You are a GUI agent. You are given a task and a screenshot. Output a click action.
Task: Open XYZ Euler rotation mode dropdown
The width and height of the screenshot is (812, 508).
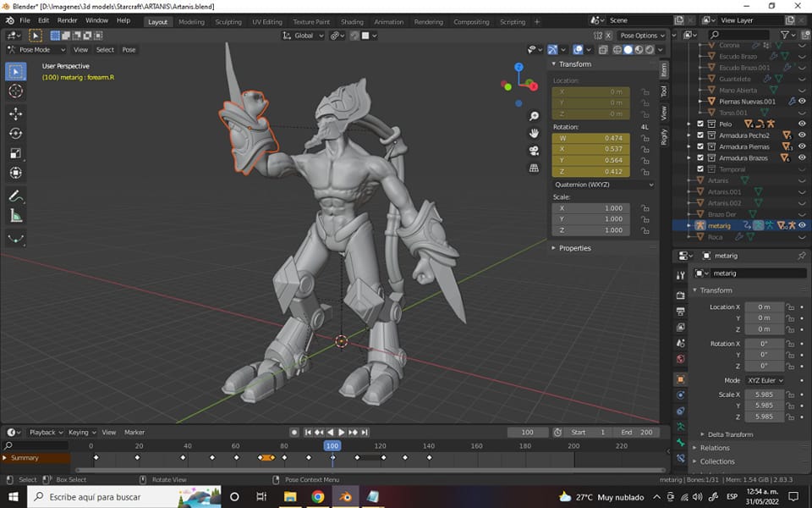[x=765, y=380]
